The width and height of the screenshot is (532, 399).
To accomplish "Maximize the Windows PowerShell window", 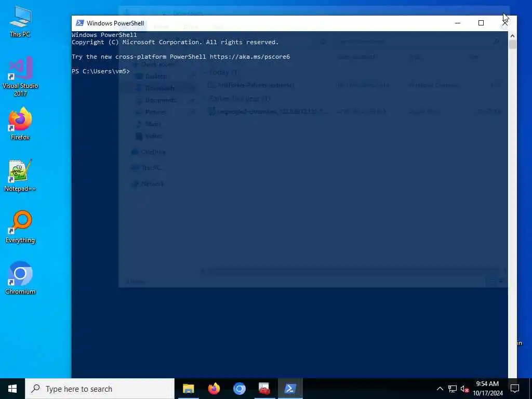I will point(481,23).
